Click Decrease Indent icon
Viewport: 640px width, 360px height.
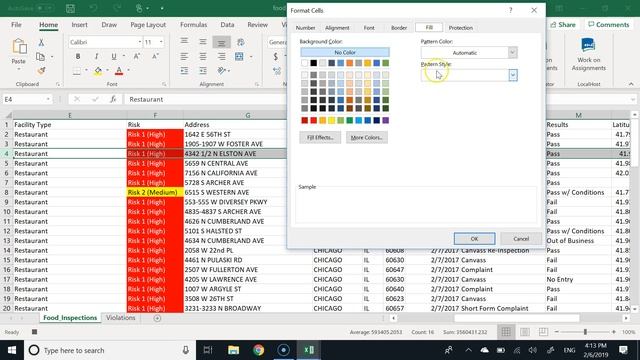pos(184,71)
